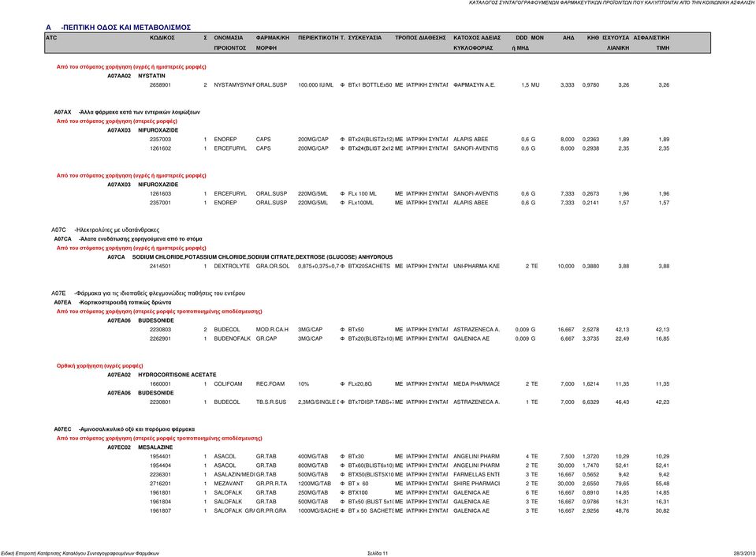Click product code 2262901
Viewport: 756px width, 557px height.
(x=160, y=338)
